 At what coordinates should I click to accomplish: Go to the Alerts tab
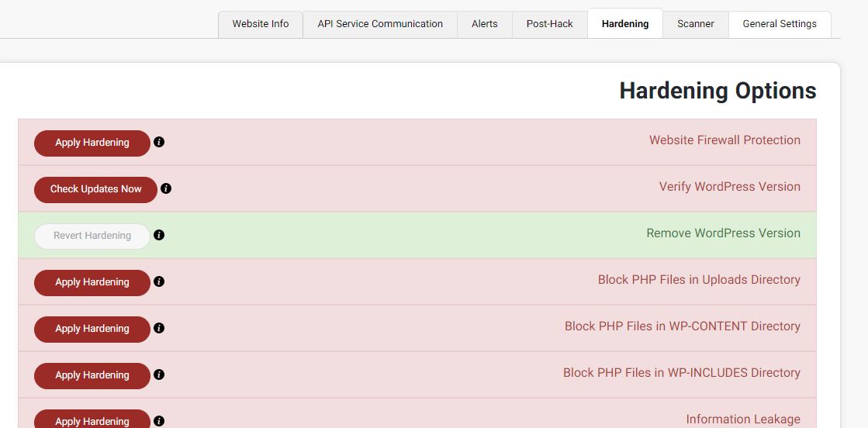[484, 24]
